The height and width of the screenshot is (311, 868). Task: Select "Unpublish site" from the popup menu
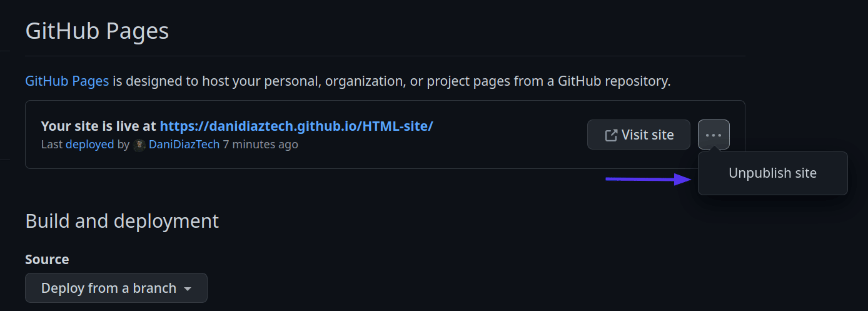click(772, 173)
